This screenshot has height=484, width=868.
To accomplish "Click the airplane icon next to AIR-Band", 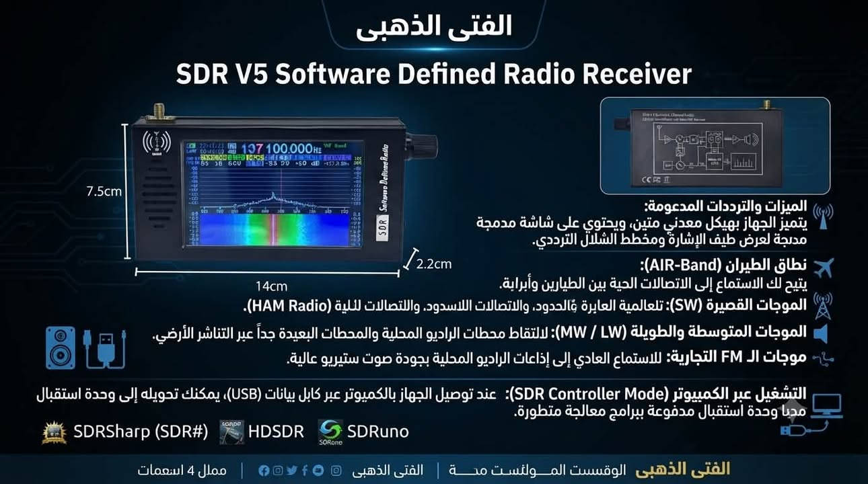I will pyautogui.click(x=823, y=268).
